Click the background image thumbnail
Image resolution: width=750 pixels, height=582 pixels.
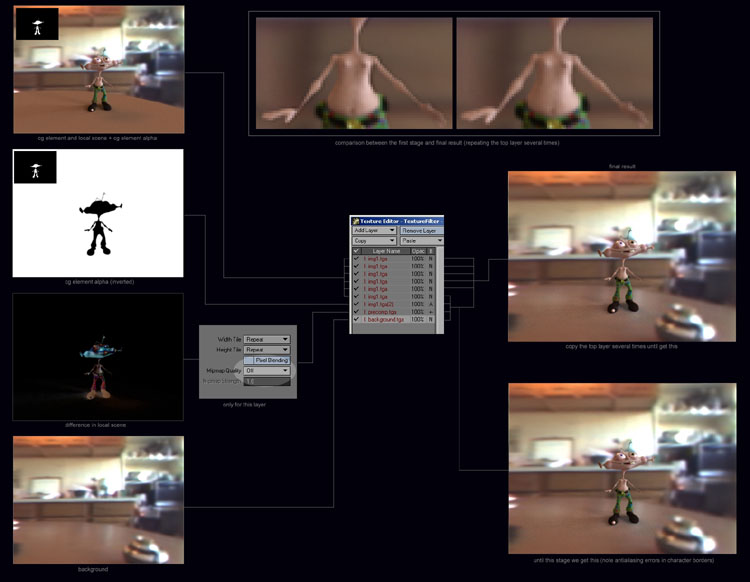99,500
